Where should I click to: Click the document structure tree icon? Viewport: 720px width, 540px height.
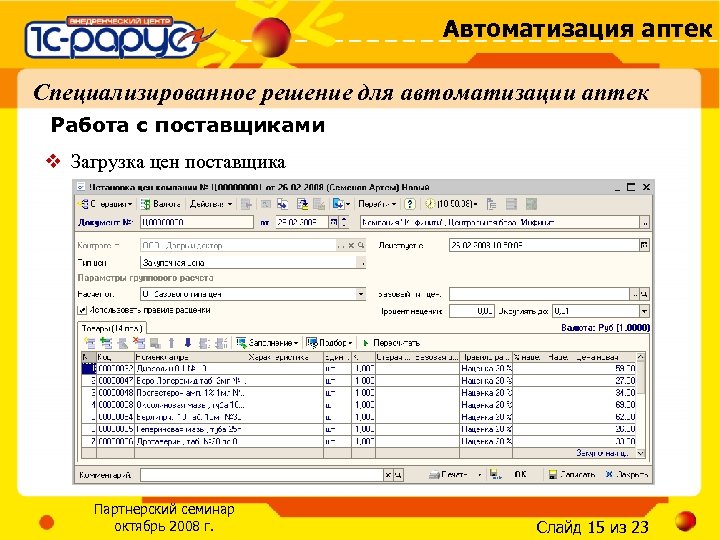tap(491, 204)
